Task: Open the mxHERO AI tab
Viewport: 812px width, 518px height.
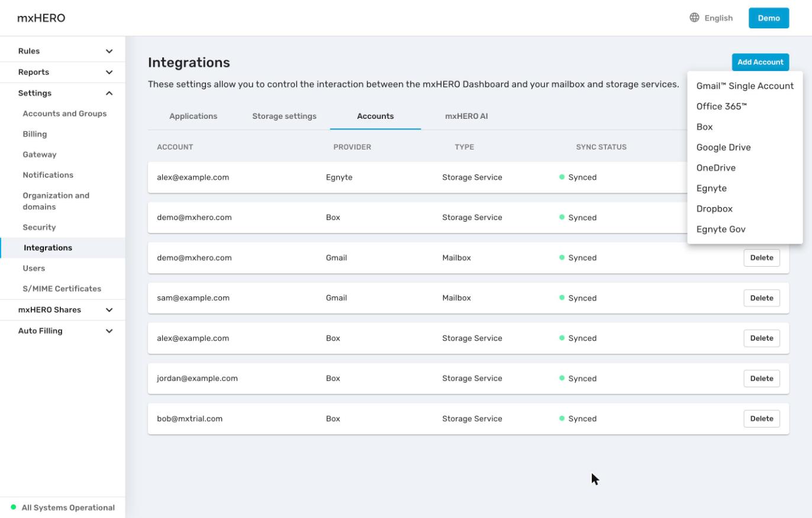Action: tap(466, 116)
